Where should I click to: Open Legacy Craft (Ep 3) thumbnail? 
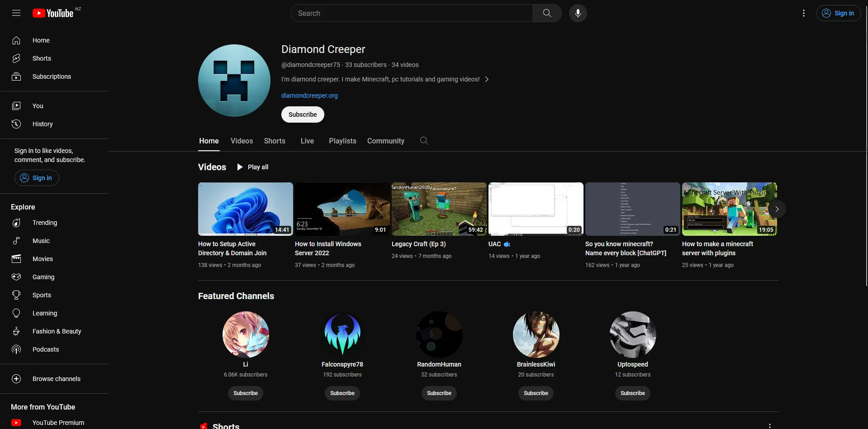point(439,209)
